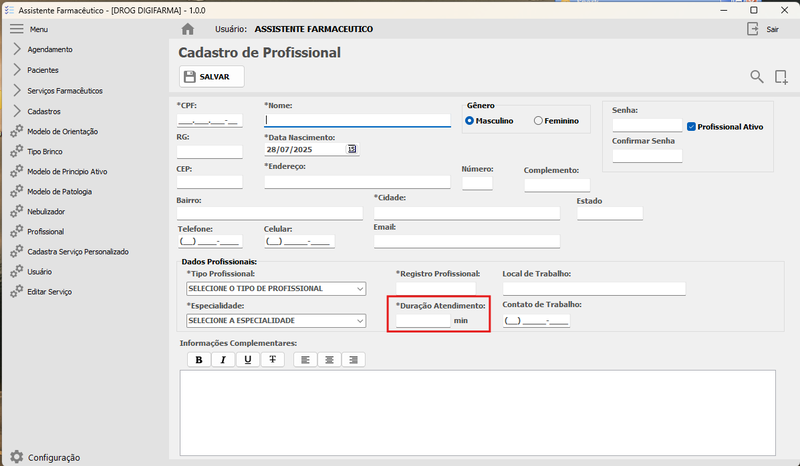Open Modelo de Orientação menu item
The height and width of the screenshot is (466, 800).
(x=63, y=132)
